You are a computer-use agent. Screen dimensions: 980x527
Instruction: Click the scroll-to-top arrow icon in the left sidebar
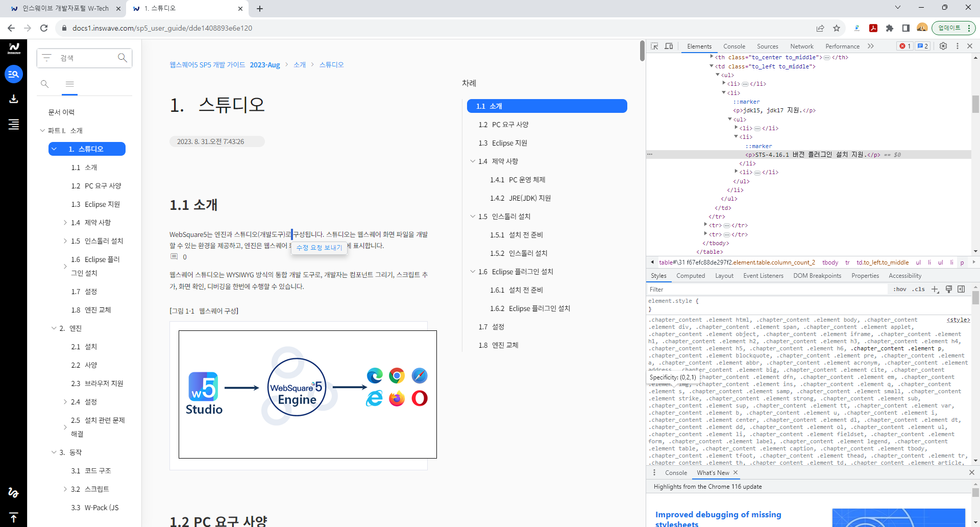click(x=14, y=517)
